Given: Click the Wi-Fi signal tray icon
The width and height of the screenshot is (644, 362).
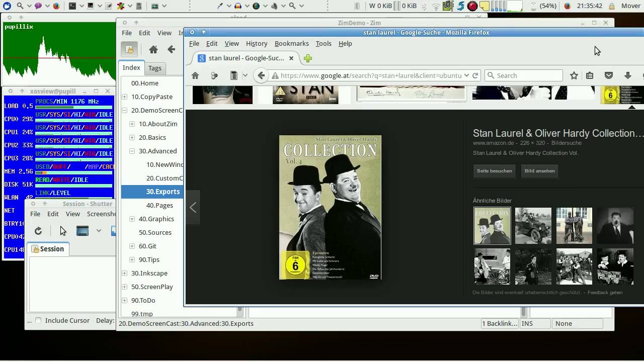Looking at the screenshot, I should (436, 7).
